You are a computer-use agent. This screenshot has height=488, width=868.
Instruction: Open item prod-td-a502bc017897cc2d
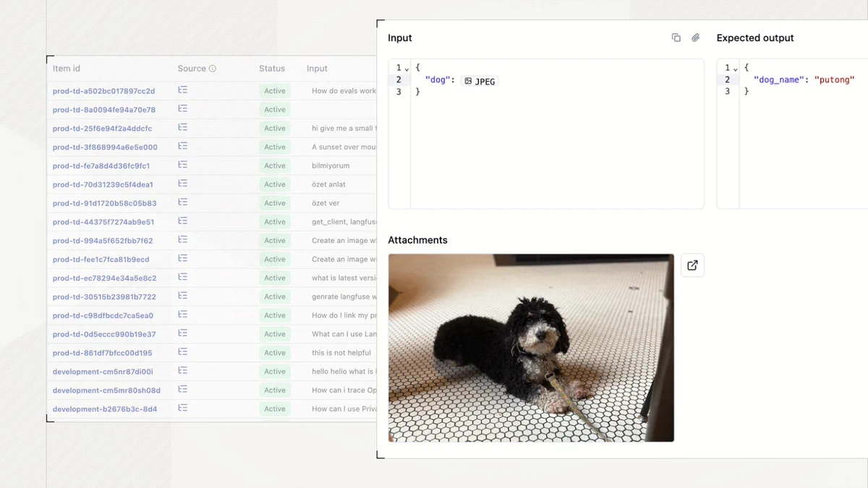click(103, 91)
